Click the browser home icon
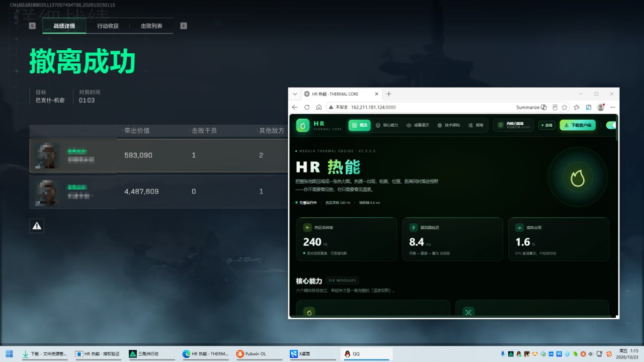The width and height of the screenshot is (644, 362). [319, 107]
